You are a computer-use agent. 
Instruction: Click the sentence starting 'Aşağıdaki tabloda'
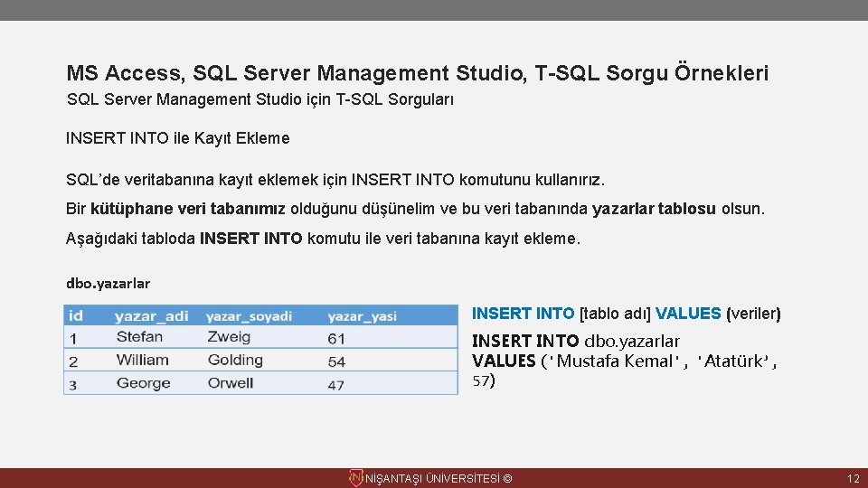coord(324,239)
